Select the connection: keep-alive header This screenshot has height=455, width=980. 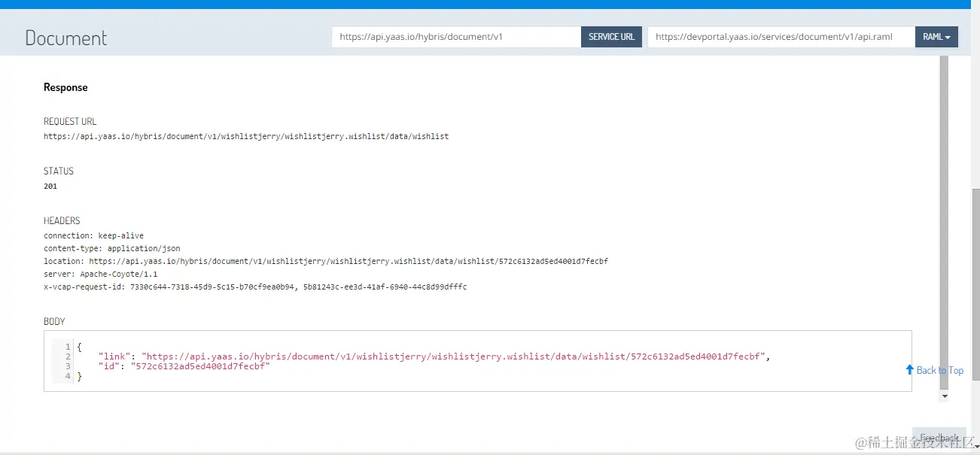click(x=93, y=235)
